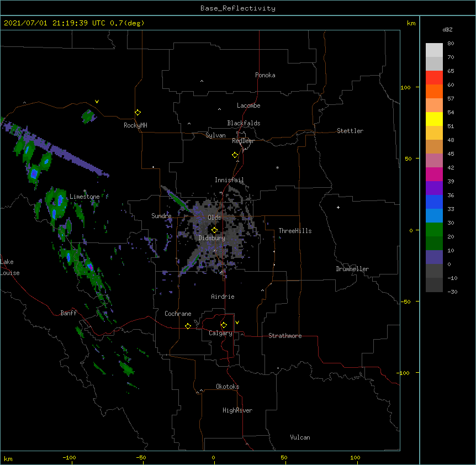Click the RockyMH label
The width and height of the screenshot is (476, 465).
(x=135, y=125)
